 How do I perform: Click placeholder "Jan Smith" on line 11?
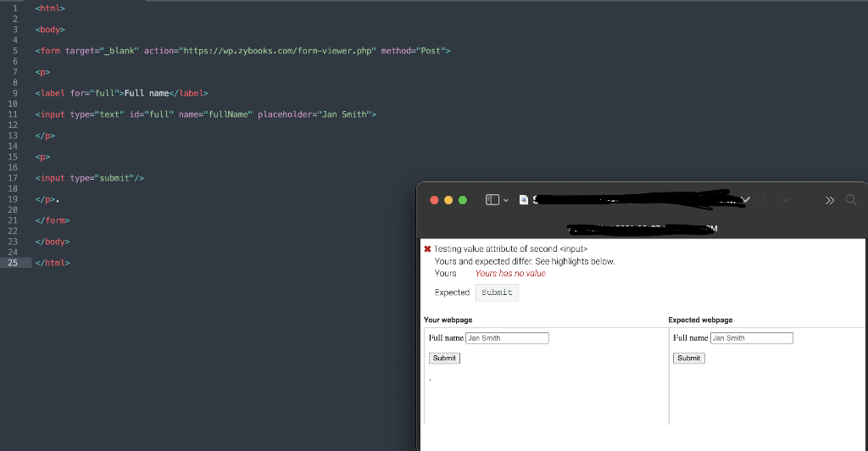344,114
